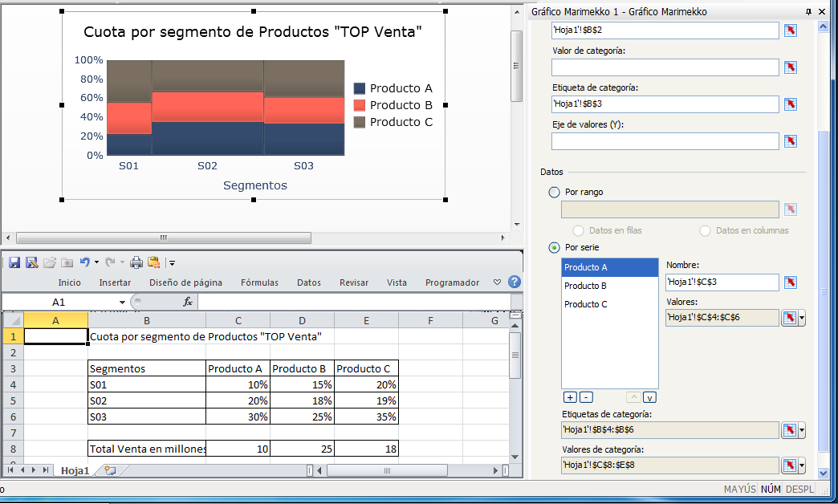This screenshot has height=504, width=838.
Task: Open the Fórmulas ribbon tab
Action: tap(259, 282)
